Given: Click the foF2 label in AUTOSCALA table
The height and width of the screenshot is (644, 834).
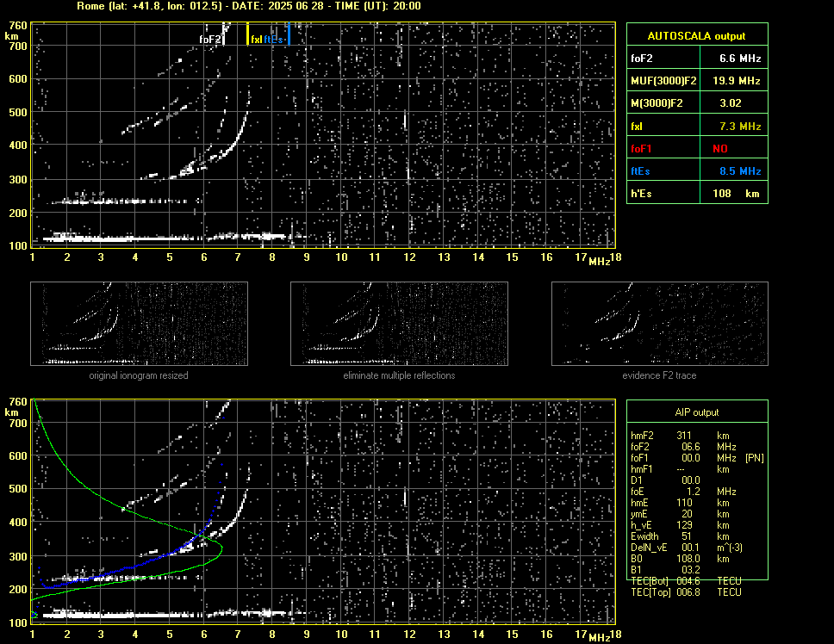Looking at the screenshot, I should pyautogui.click(x=642, y=59).
